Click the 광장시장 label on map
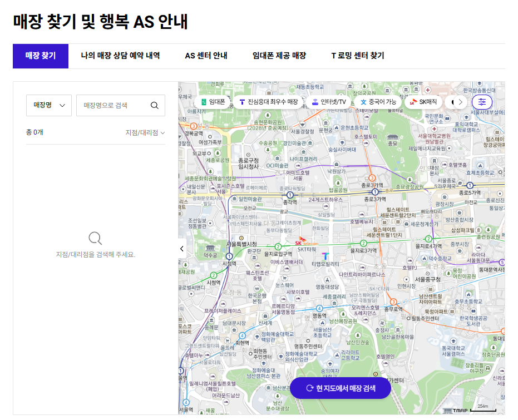The width and height of the screenshot is (518, 420). tap(445, 204)
